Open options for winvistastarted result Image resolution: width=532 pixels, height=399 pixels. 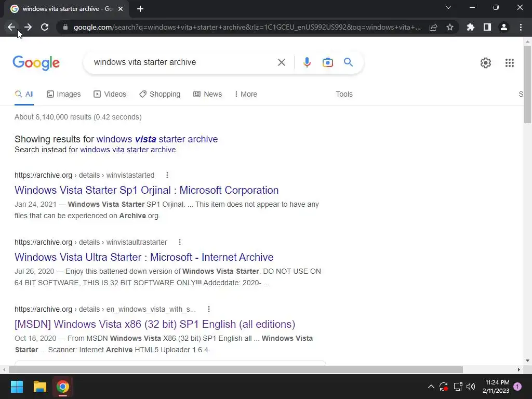(x=167, y=175)
